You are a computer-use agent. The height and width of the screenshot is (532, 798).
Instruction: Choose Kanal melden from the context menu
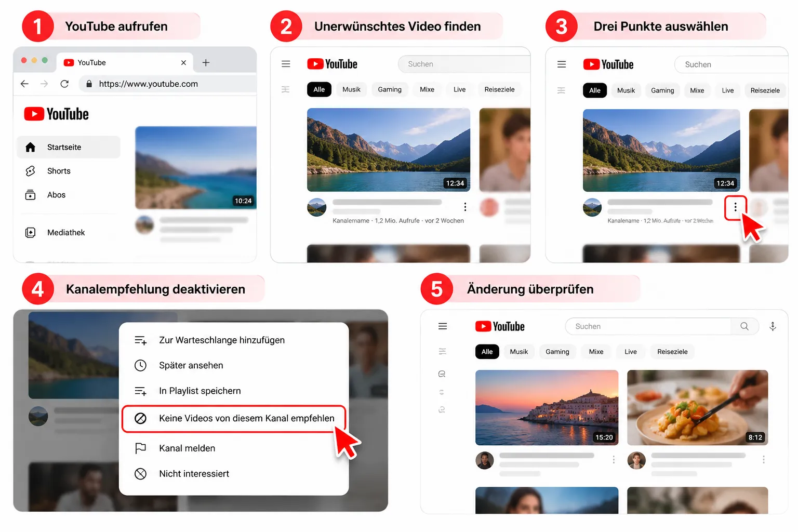[234, 448]
